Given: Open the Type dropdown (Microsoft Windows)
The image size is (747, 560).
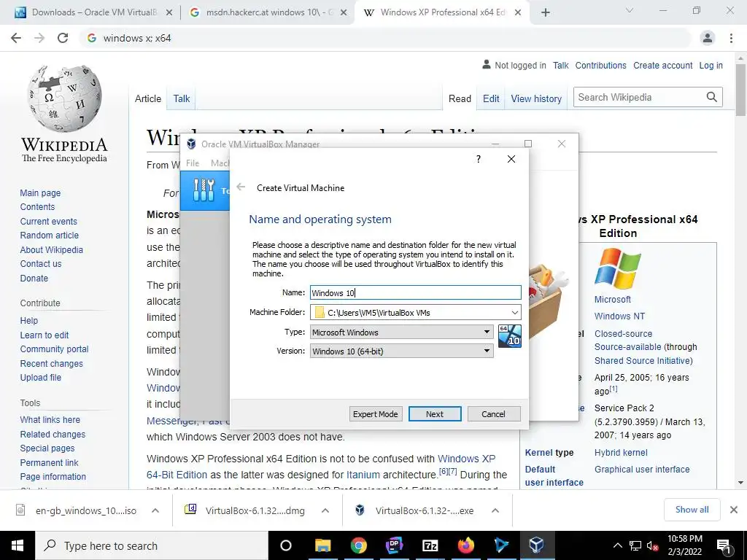Looking at the screenshot, I should 402,332.
